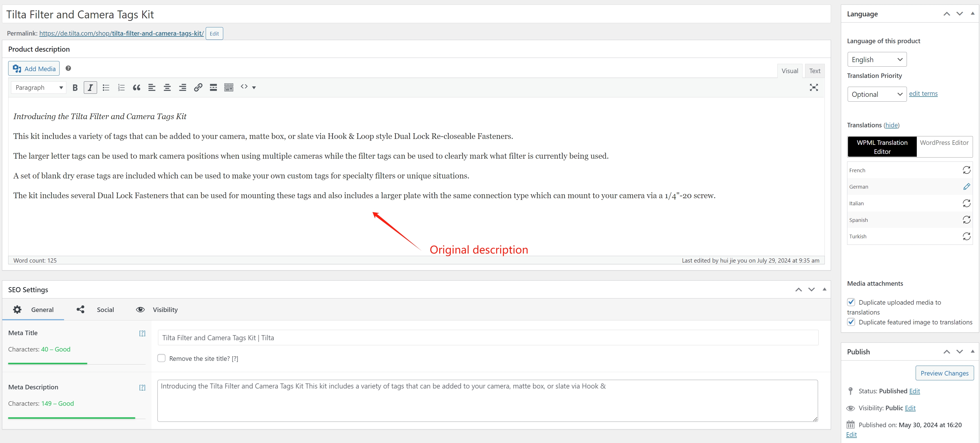Refresh the Spanish translation

click(966, 220)
